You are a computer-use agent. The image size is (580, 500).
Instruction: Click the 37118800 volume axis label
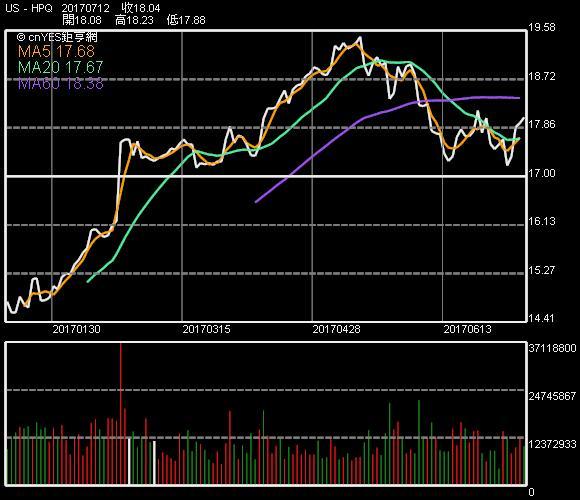[x=552, y=348]
